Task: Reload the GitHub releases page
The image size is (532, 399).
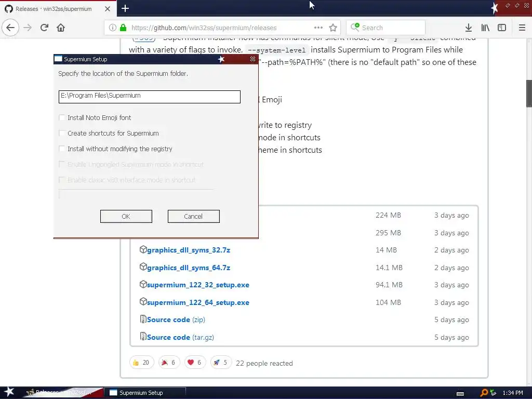Action: point(44,28)
